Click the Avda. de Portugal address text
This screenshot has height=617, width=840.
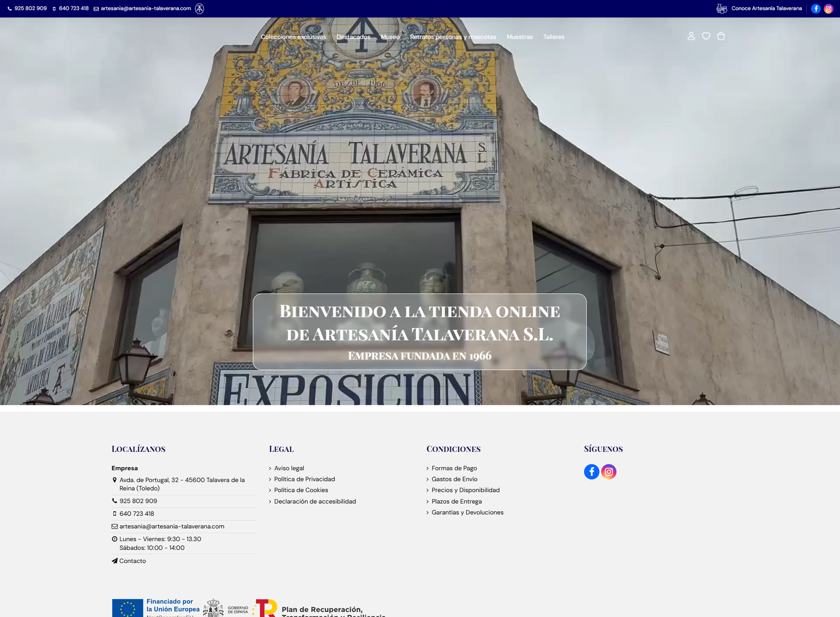point(182,484)
